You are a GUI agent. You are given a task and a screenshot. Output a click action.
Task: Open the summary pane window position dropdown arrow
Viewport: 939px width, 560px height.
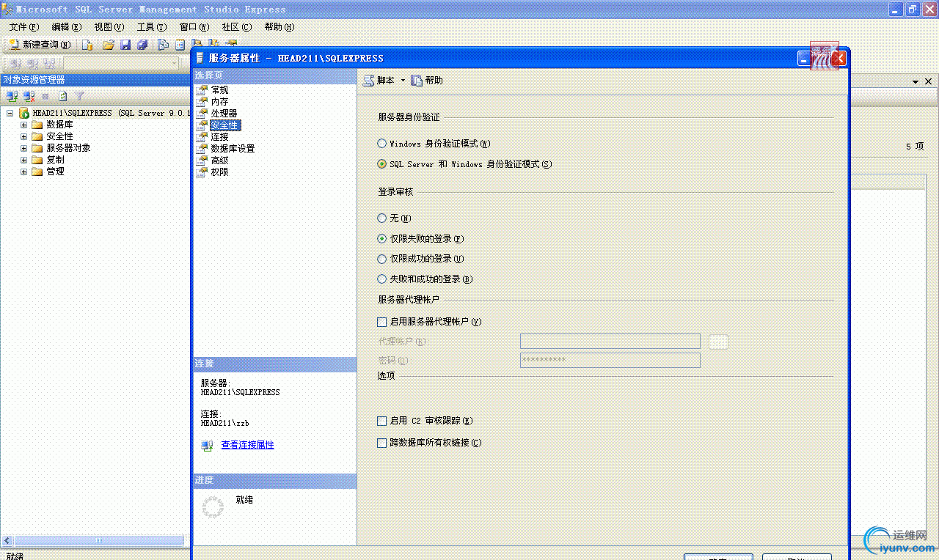[x=916, y=82]
